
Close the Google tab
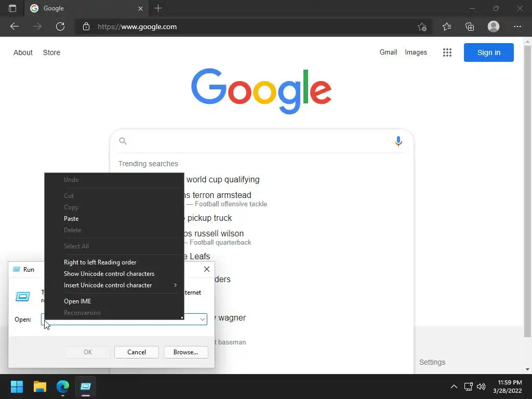pos(140,8)
